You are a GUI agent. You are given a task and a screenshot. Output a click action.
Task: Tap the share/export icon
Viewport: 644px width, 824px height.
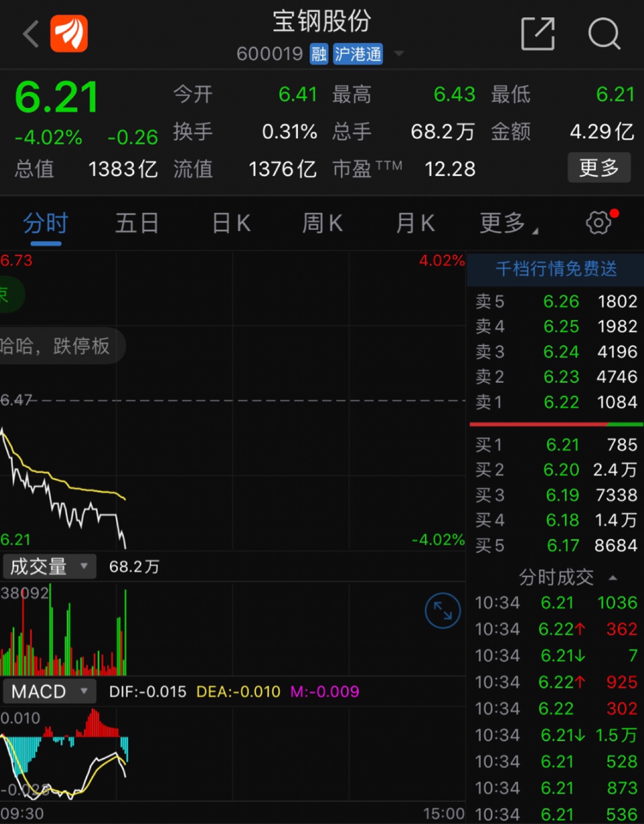pos(538,33)
